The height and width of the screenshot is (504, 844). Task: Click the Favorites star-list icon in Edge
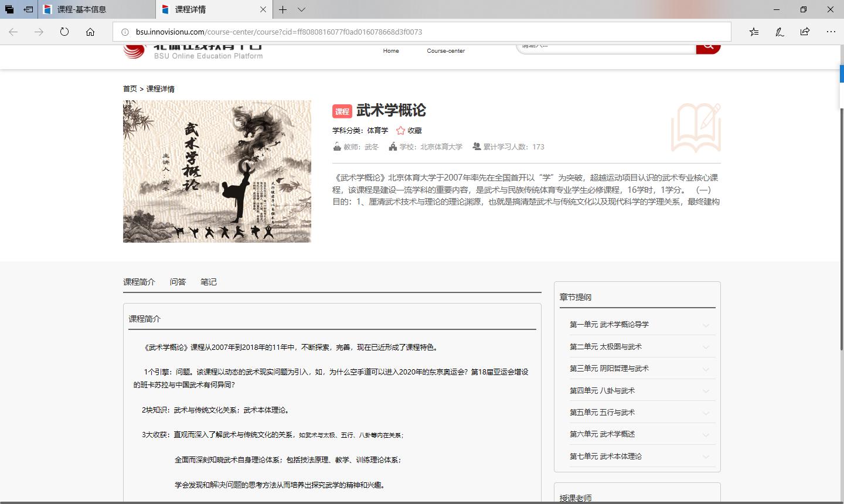tap(754, 32)
